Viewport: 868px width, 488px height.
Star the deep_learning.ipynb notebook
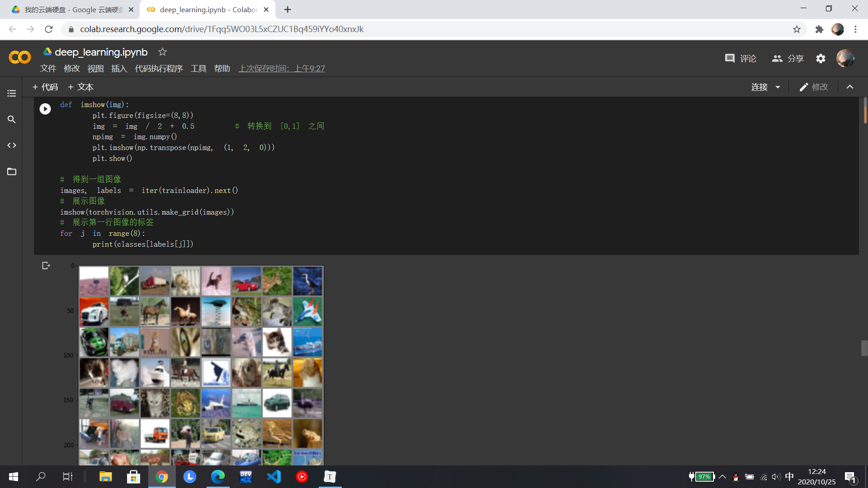pos(162,52)
